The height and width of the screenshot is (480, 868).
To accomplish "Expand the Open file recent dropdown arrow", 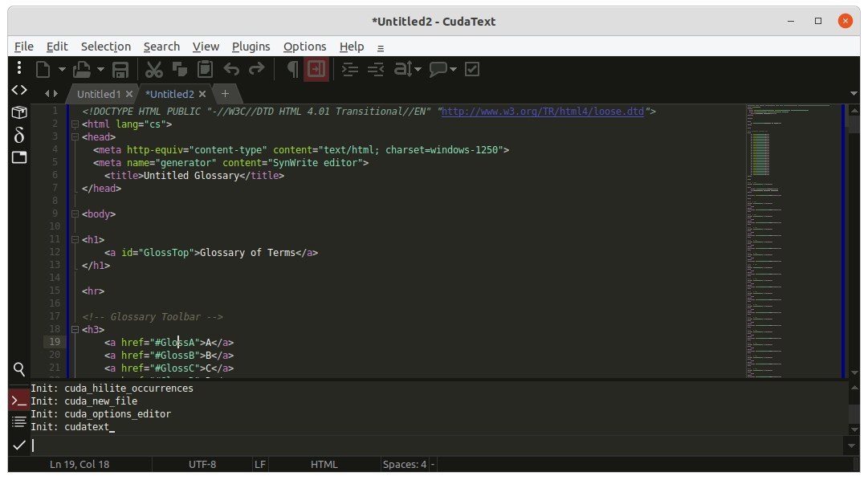I will coord(100,70).
